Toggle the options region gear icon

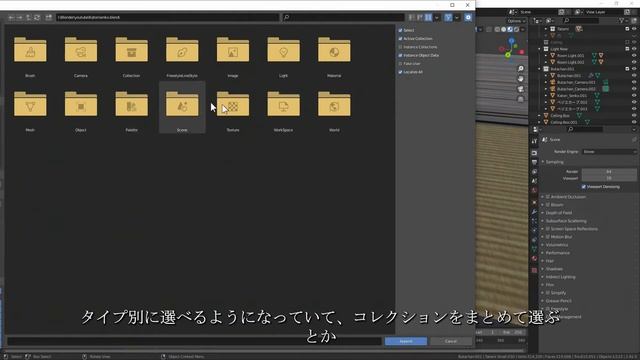click(x=468, y=18)
